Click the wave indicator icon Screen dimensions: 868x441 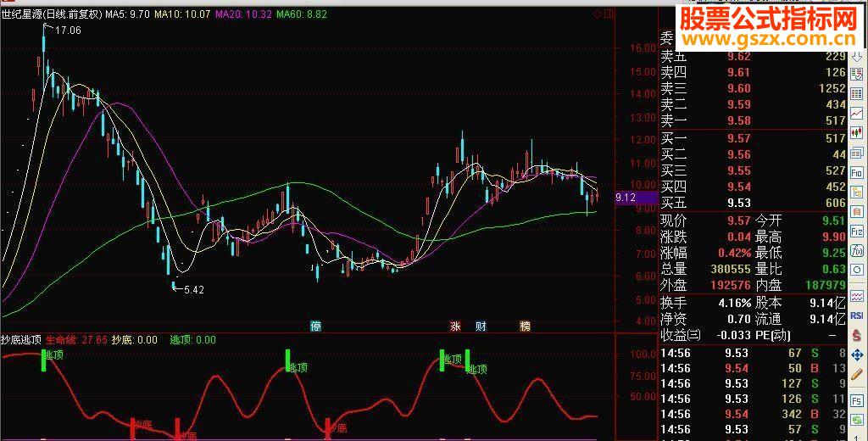click(x=857, y=295)
